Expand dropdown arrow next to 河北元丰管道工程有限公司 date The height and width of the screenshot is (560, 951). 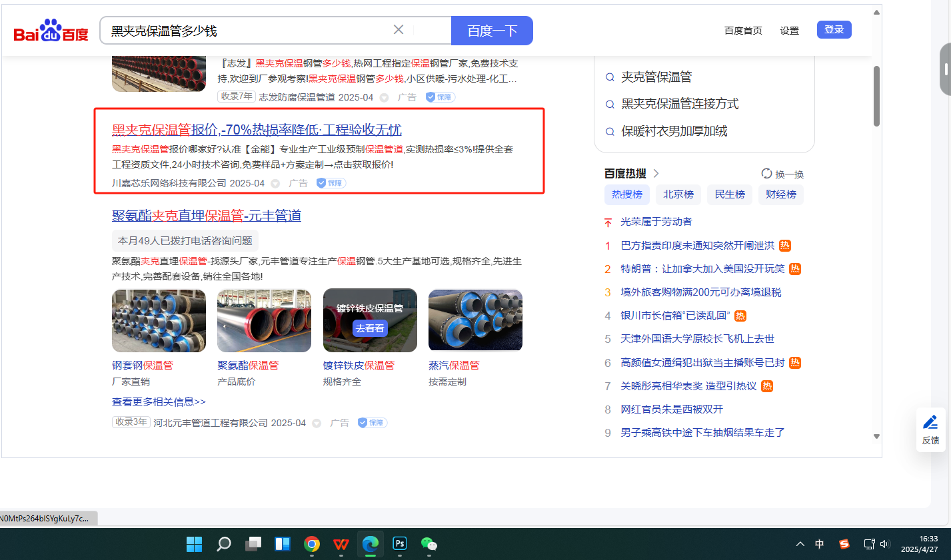pyautogui.click(x=317, y=423)
